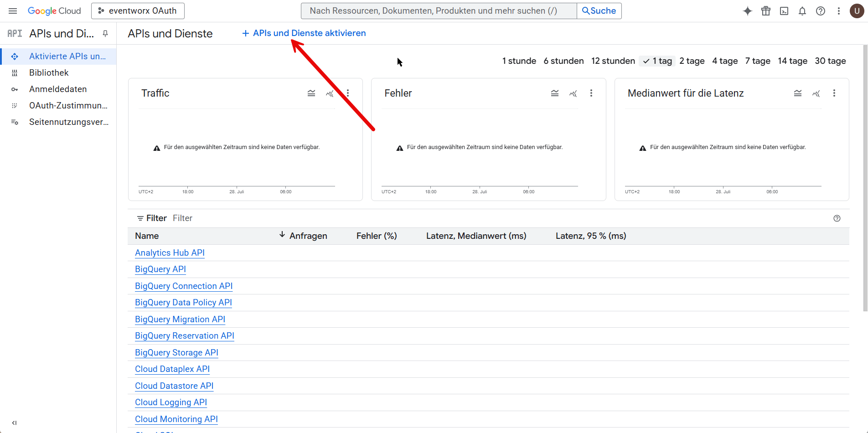Open Aktivierte APIs und Dienste in sidebar
Viewport: 868px width, 433px height.
click(x=58, y=57)
